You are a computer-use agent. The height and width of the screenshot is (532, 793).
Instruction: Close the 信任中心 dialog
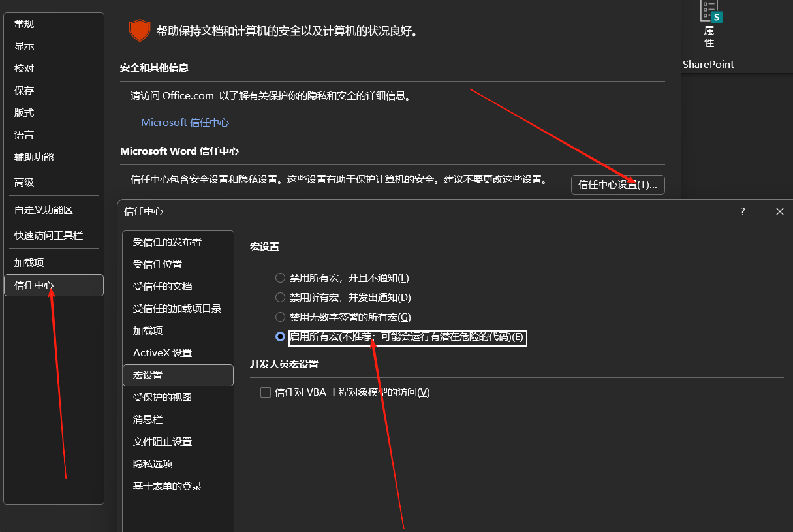point(779,211)
